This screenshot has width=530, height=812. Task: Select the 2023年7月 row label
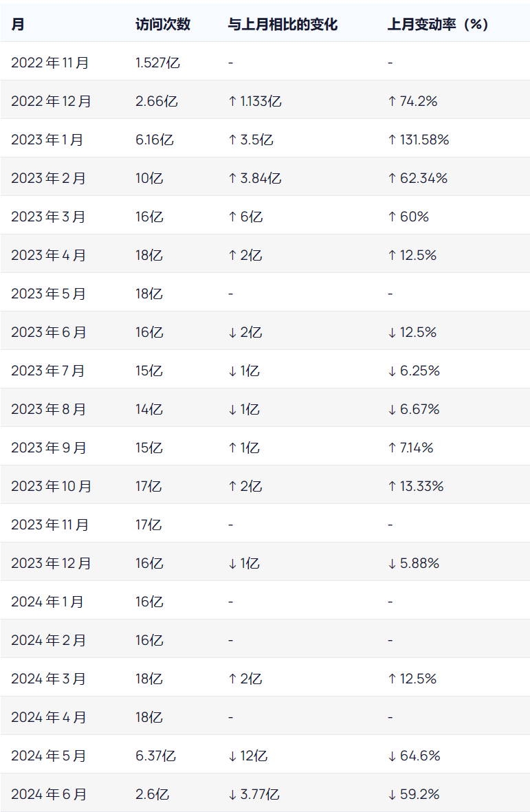point(48,371)
